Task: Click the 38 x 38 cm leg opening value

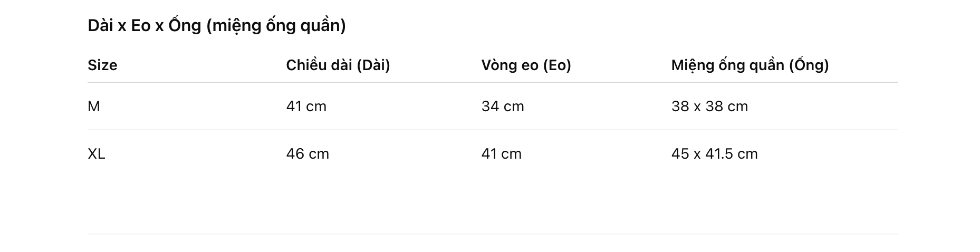Action: 710,106
